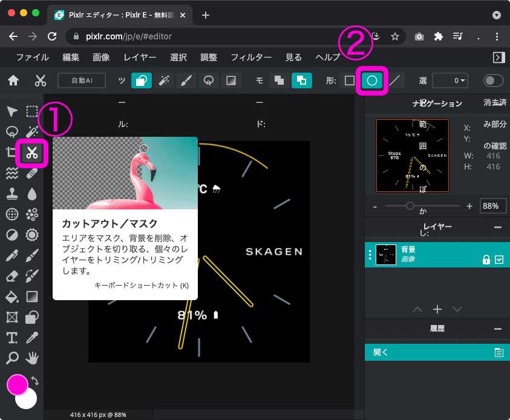Screen dimensions: 510x420
Task: Open the 画像 menu
Action: 101,57
